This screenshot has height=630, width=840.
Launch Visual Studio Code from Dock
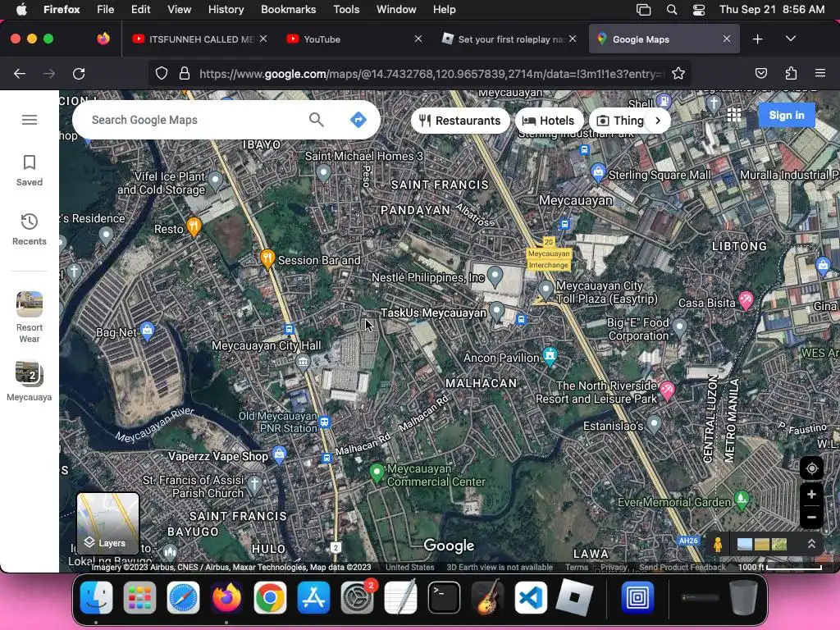[x=531, y=597]
